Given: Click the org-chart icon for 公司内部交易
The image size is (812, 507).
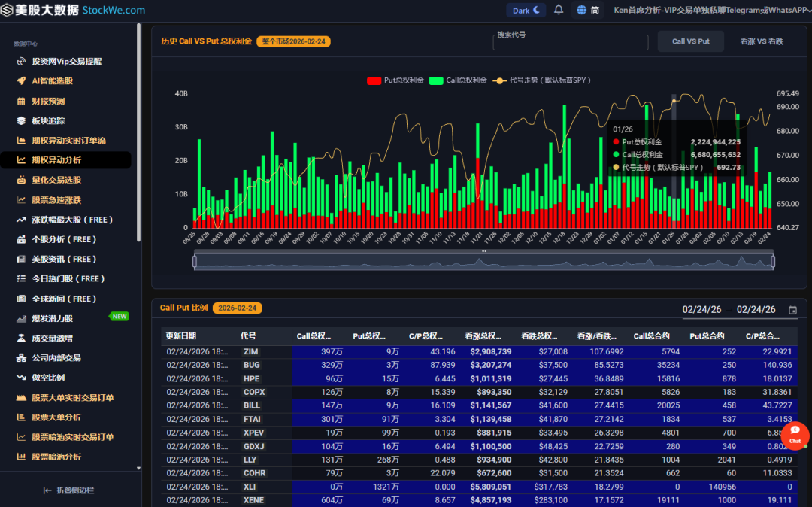Looking at the screenshot, I should [22, 358].
